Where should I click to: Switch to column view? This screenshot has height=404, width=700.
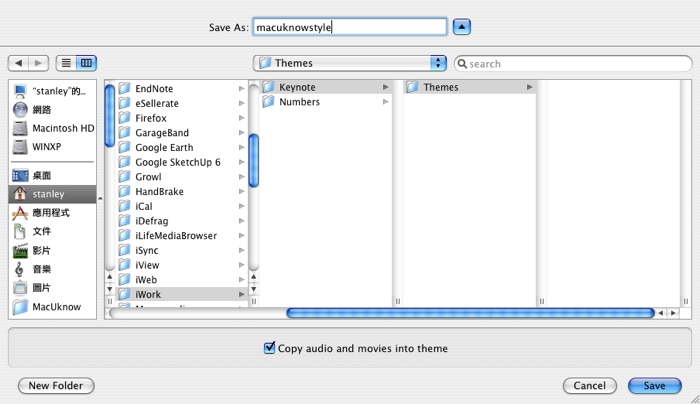click(x=86, y=63)
